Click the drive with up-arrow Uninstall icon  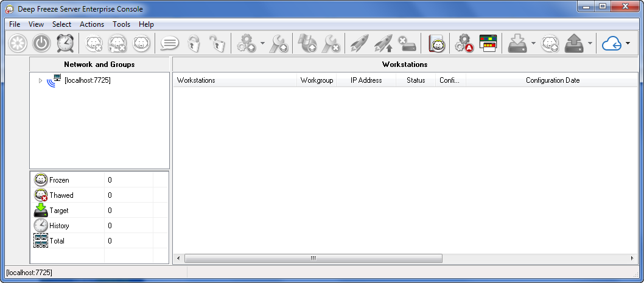click(x=574, y=43)
